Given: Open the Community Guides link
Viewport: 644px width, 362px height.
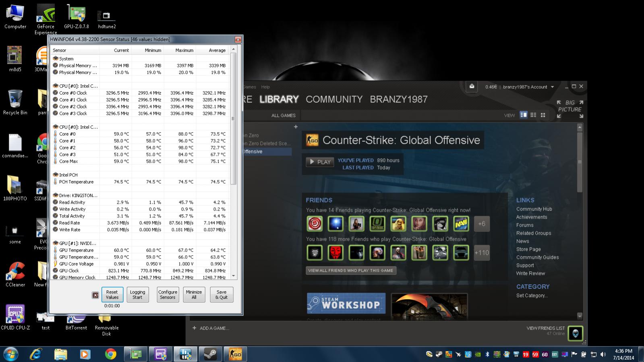Looking at the screenshot, I should coord(538,257).
